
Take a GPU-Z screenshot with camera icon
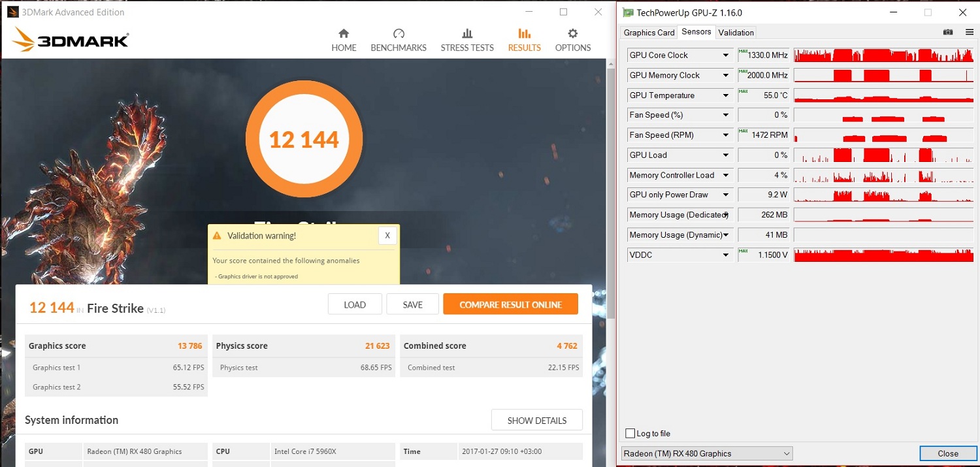pos(948,32)
